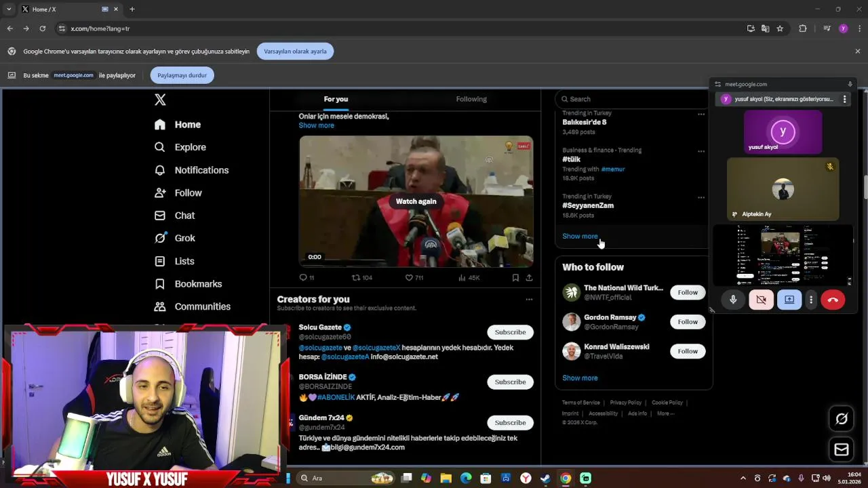Open options for #tüik trend
This screenshot has width=868, height=488.
click(x=701, y=151)
